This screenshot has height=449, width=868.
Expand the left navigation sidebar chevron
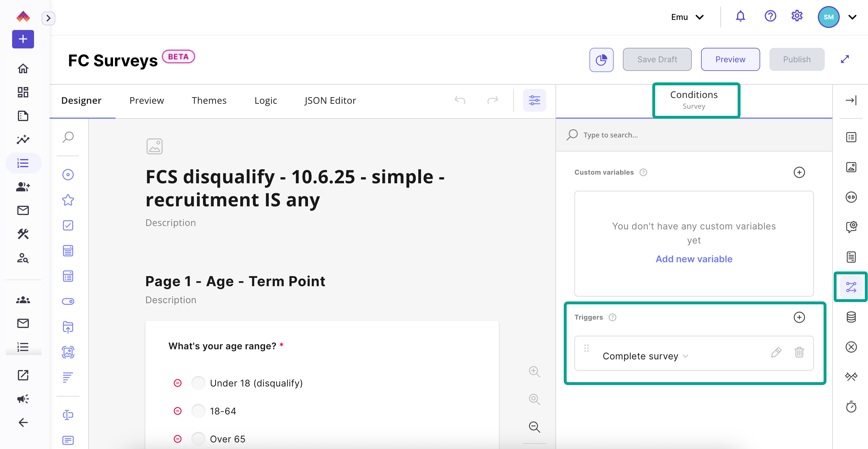point(48,18)
